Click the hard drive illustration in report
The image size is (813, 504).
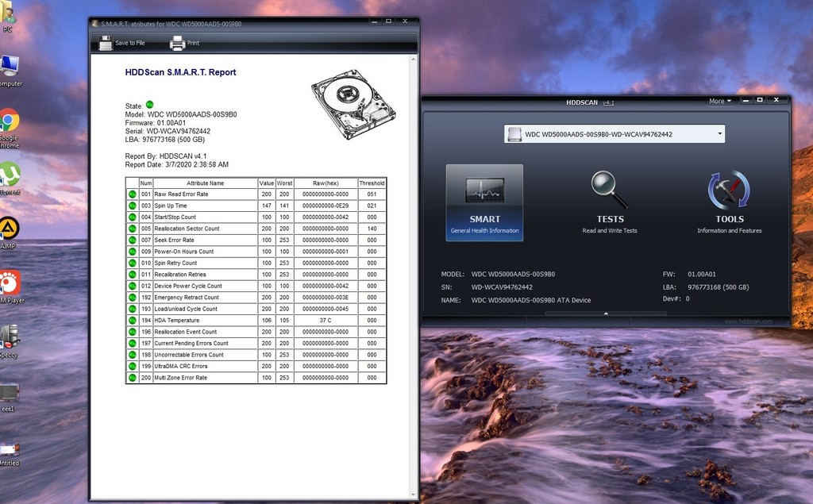(353, 104)
